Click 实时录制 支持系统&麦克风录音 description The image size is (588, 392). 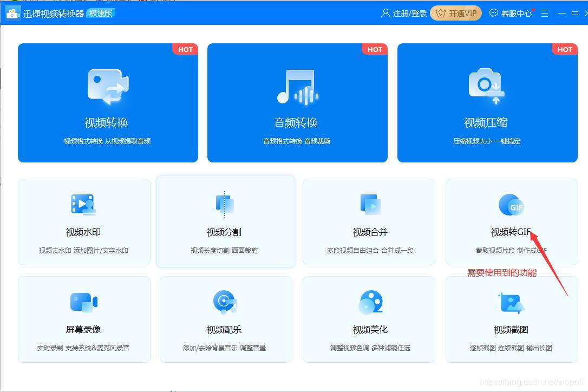(83, 348)
